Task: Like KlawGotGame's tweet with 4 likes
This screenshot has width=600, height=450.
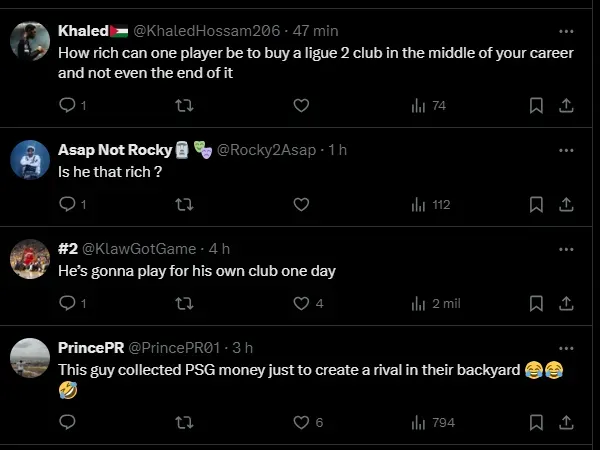Action: 301,303
